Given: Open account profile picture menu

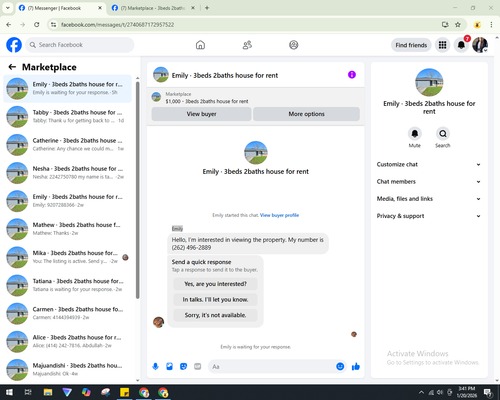Looking at the screenshot, I should [480, 45].
